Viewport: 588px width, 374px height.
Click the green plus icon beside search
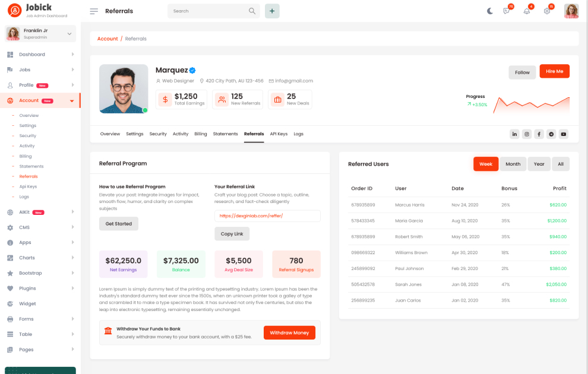point(272,11)
